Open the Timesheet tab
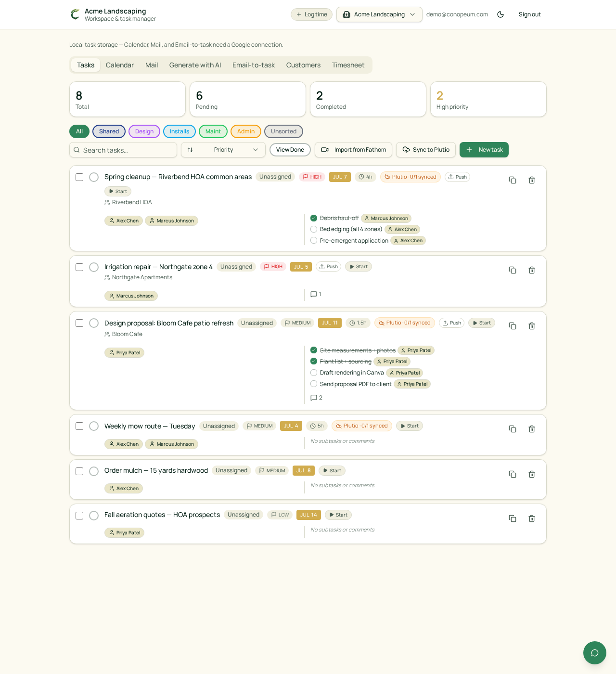Screen dimensions: 616x674 coord(348,65)
